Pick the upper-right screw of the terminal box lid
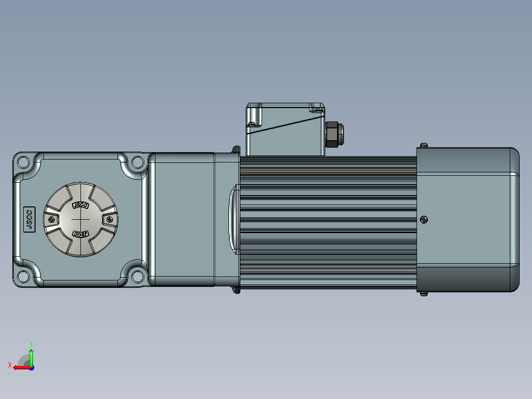Viewport: 532px width, 399px height. (319, 110)
